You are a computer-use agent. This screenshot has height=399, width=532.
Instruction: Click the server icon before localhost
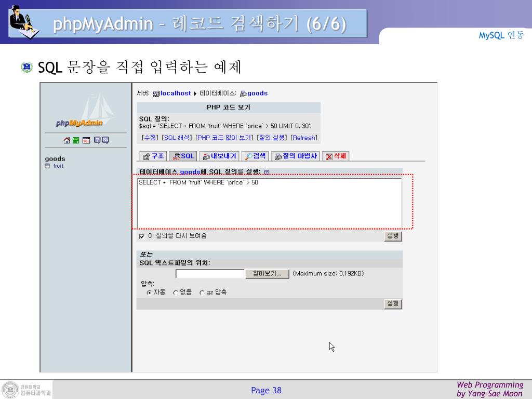click(156, 94)
